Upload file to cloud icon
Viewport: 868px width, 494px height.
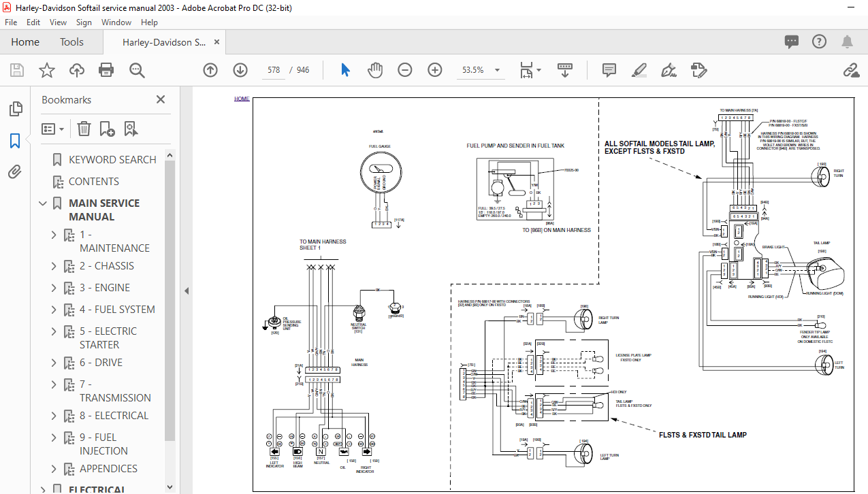coord(76,70)
